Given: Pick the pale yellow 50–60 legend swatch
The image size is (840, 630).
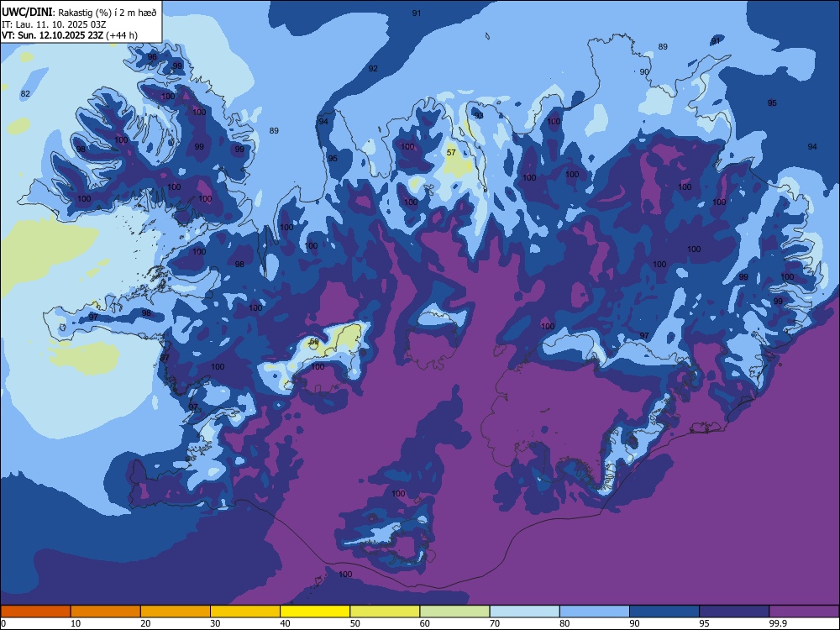Looking at the screenshot, I should click(385, 612).
